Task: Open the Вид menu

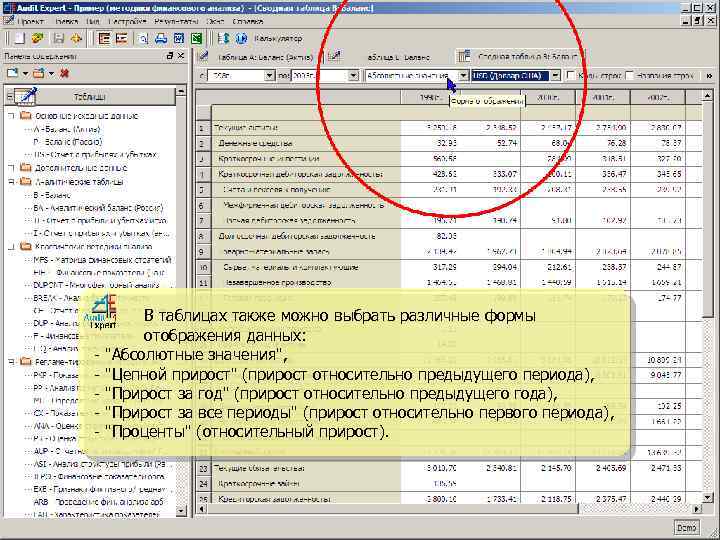Action: click(92, 21)
